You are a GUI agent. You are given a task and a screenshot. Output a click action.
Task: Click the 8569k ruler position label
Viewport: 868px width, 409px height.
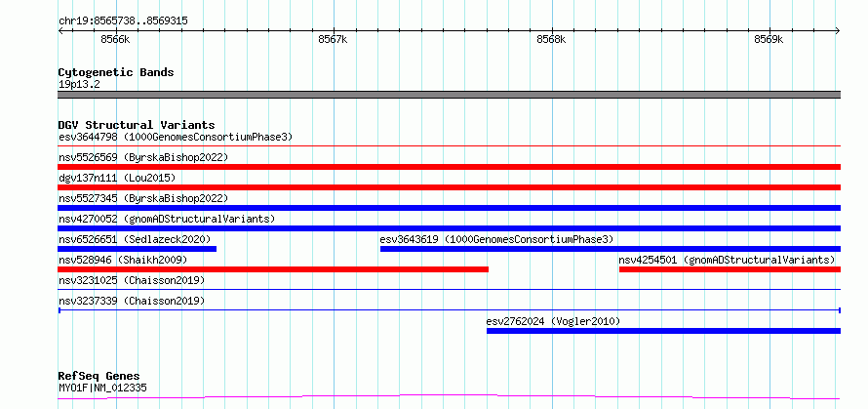pyautogui.click(x=769, y=39)
